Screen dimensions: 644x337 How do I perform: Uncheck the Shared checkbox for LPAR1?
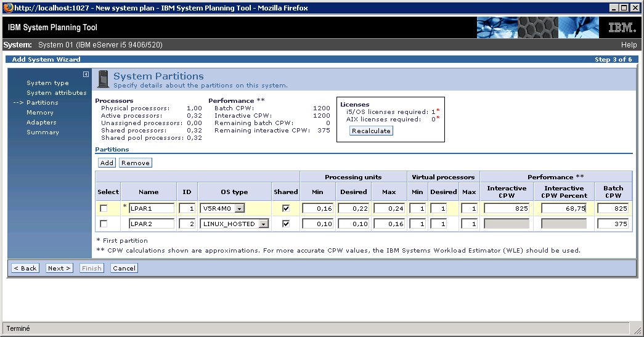pyautogui.click(x=286, y=208)
